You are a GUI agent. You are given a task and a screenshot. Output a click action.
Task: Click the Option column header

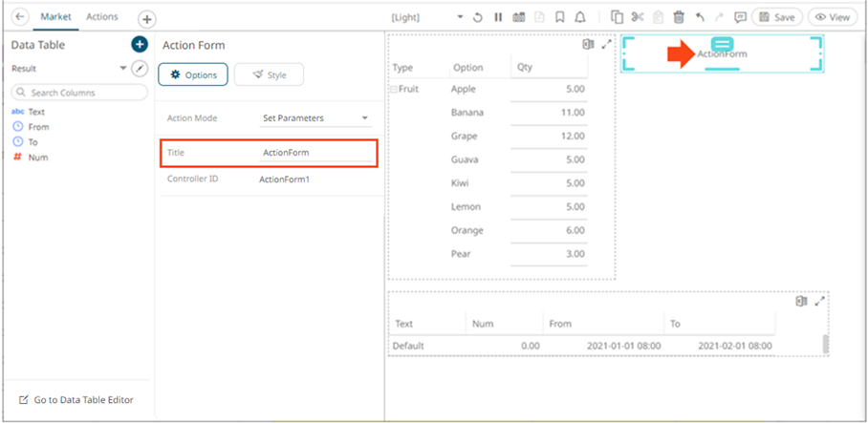(x=468, y=68)
